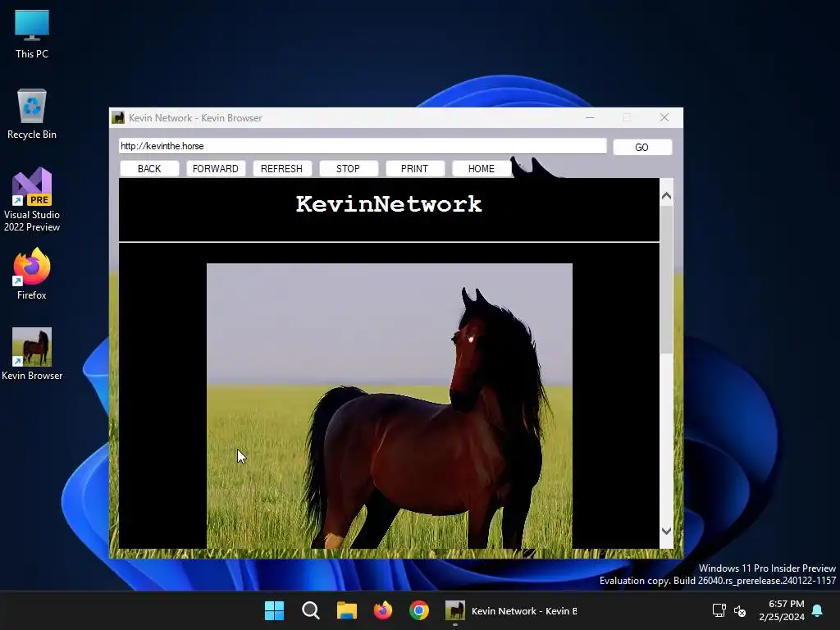
Task: Open the Recycle Bin desktop icon
Action: 32,114
